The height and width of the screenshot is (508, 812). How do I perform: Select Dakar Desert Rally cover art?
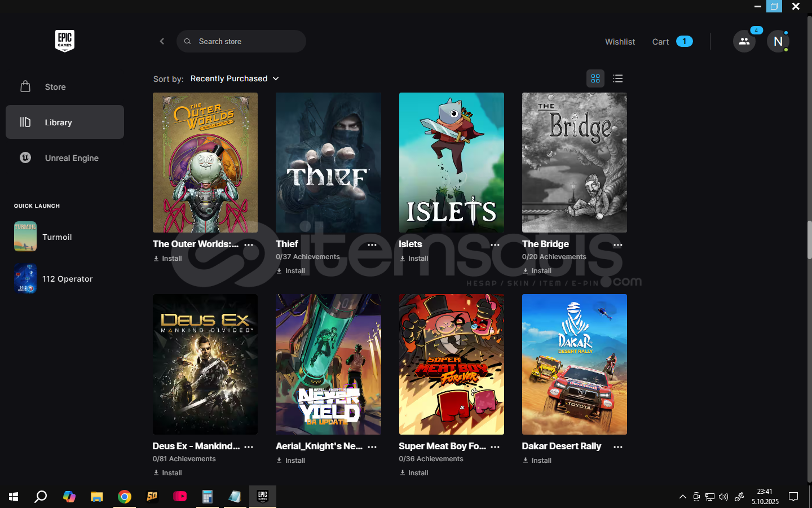click(575, 364)
